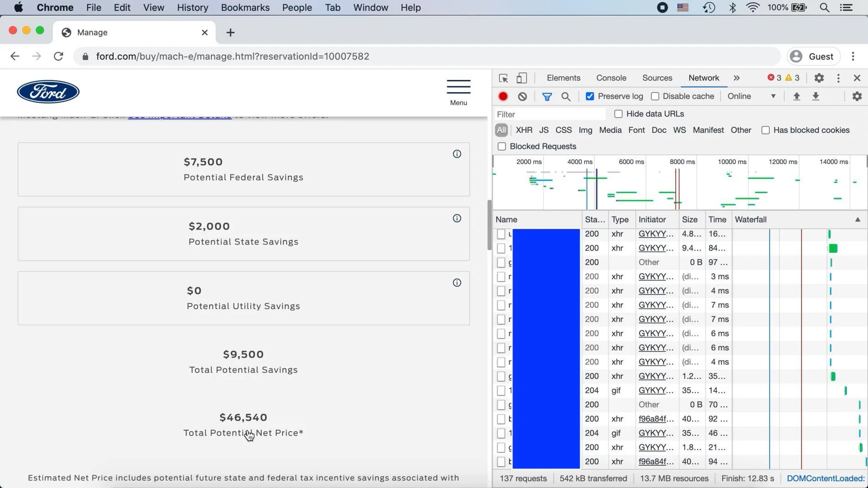This screenshot has height=488, width=868.
Task: Disable the Preserve log checkbox
Action: coord(590,96)
